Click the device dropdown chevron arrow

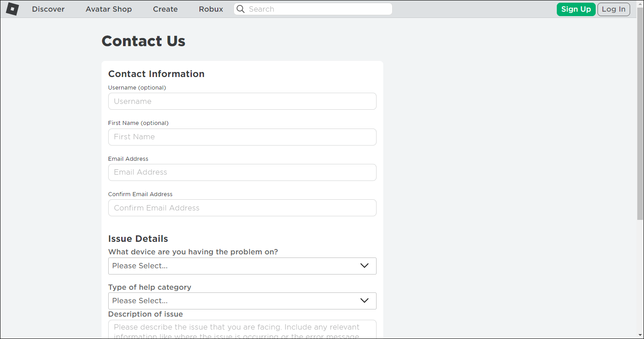pyautogui.click(x=364, y=266)
